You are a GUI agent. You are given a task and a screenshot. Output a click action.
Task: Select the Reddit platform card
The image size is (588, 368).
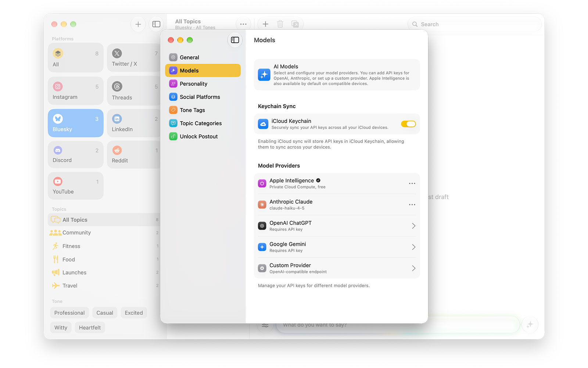[x=134, y=155]
